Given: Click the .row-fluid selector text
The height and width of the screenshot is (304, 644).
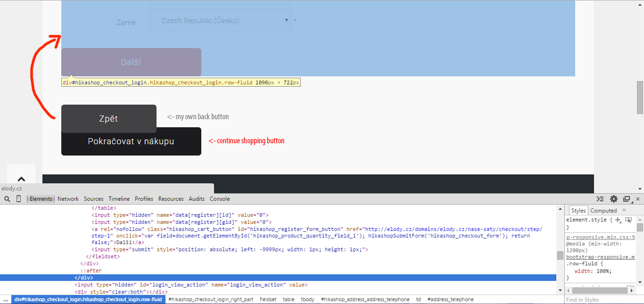Looking at the screenshot, I should pyautogui.click(x=582, y=264).
